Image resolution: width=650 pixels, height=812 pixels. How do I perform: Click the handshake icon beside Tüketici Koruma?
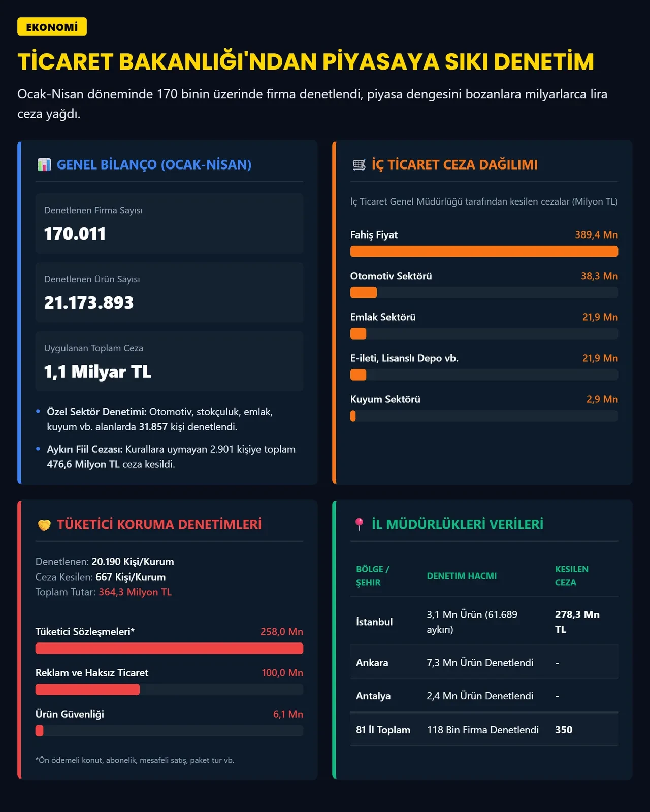(44, 525)
